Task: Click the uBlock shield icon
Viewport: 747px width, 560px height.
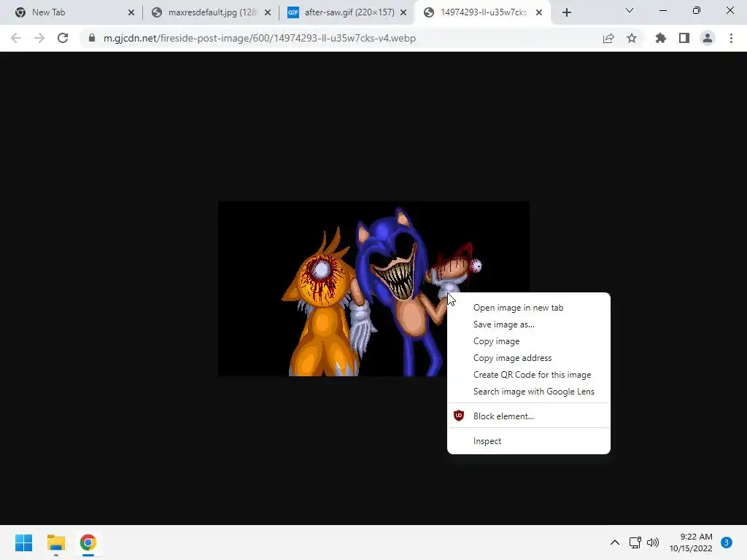Action: pos(458,416)
